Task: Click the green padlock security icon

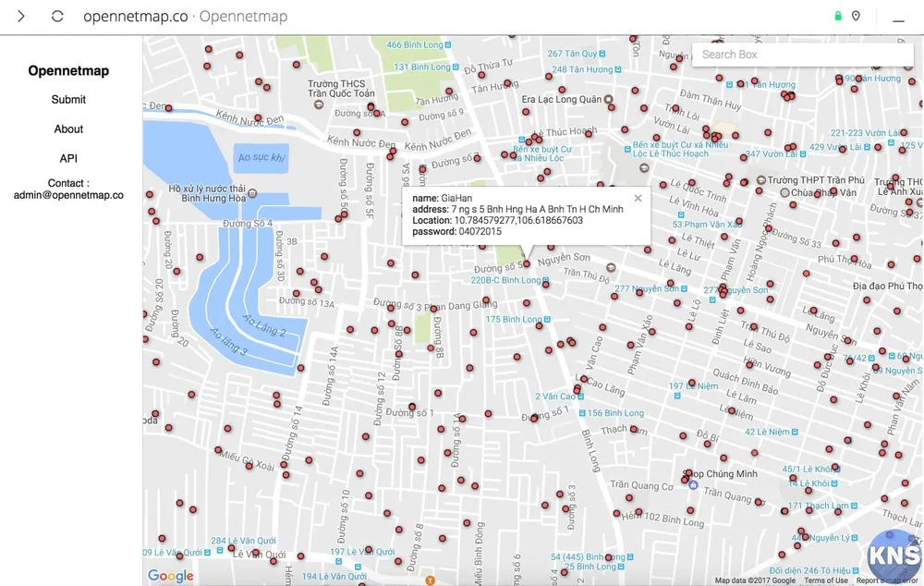Action: 838,16
